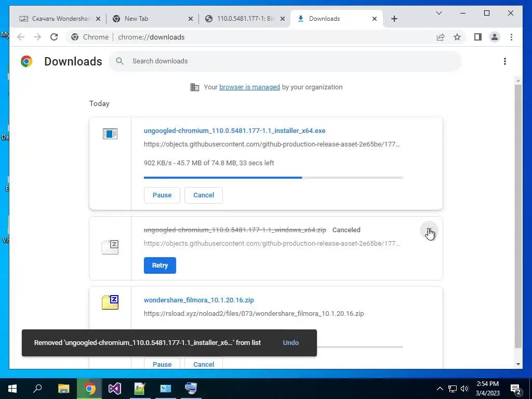The height and width of the screenshot is (399, 532).
Task: Go back using the browser back arrow
Action: tap(21, 37)
